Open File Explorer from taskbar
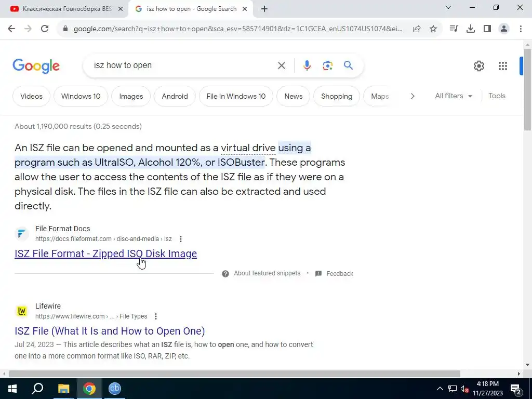The height and width of the screenshot is (399, 532). (63, 389)
